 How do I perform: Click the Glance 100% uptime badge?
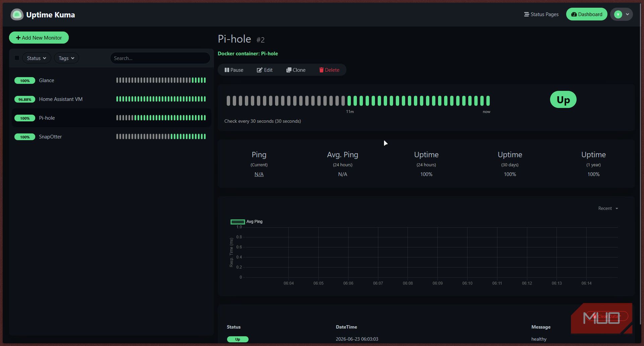click(x=25, y=80)
